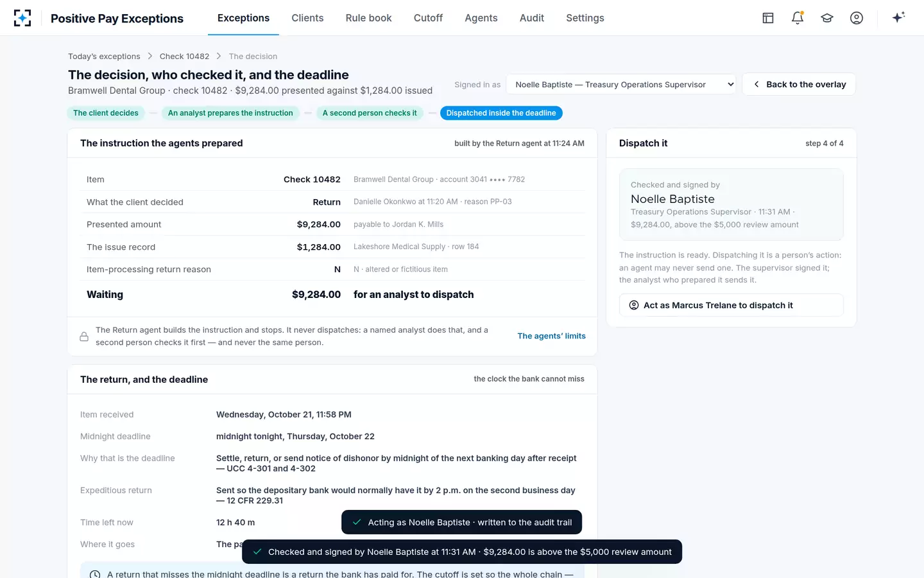Click the Positive Pay app logo icon
This screenshot has height=578, width=924.
pyautogui.click(x=22, y=18)
